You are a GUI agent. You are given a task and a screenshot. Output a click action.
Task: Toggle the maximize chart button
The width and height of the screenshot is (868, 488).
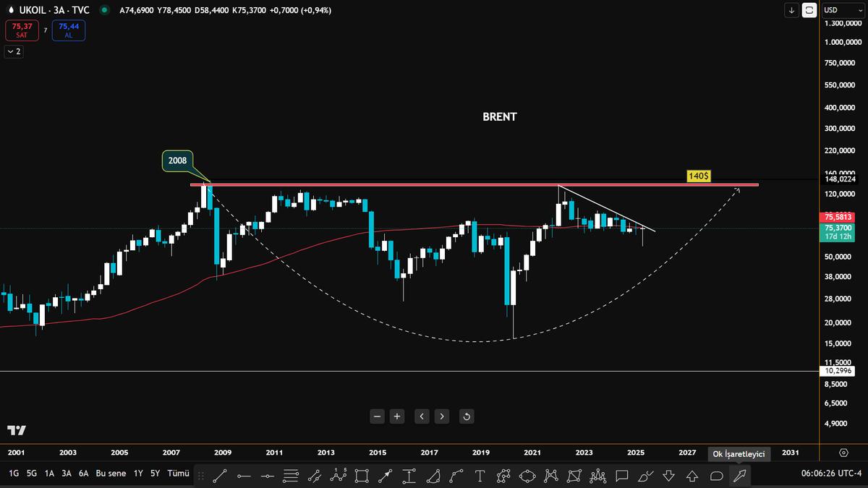coord(810,10)
